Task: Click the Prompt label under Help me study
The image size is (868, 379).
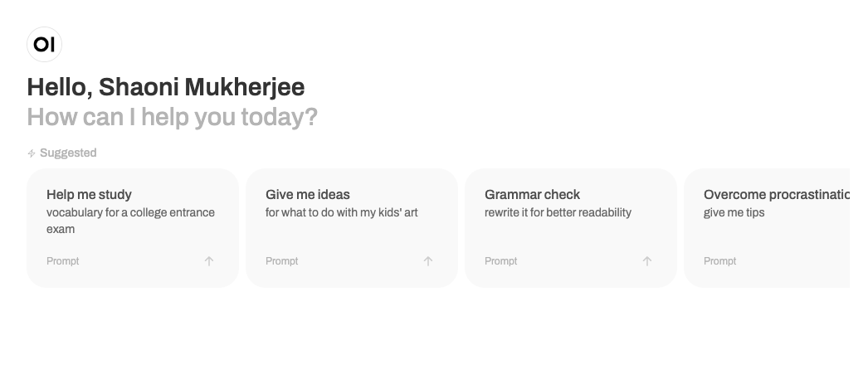Action: coord(63,261)
